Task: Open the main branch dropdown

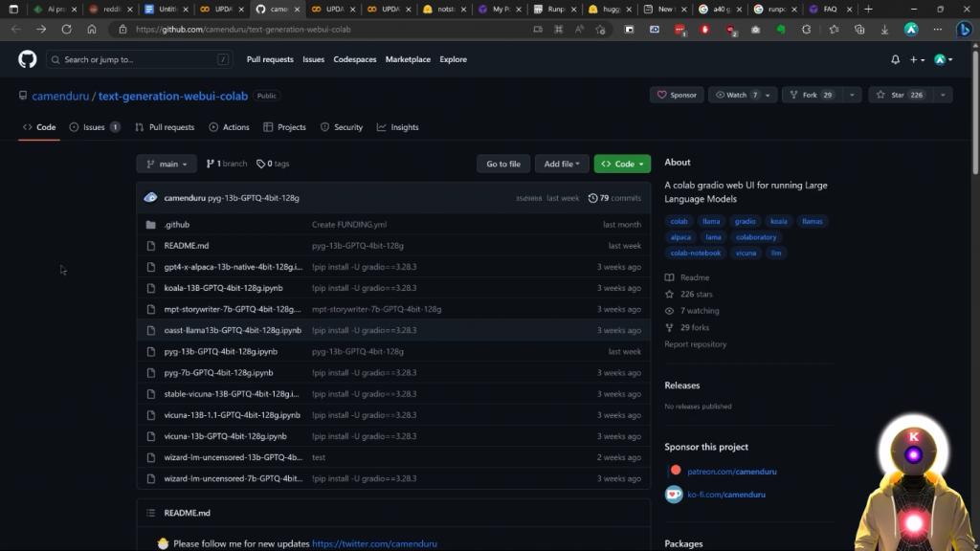Action: point(167,164)
